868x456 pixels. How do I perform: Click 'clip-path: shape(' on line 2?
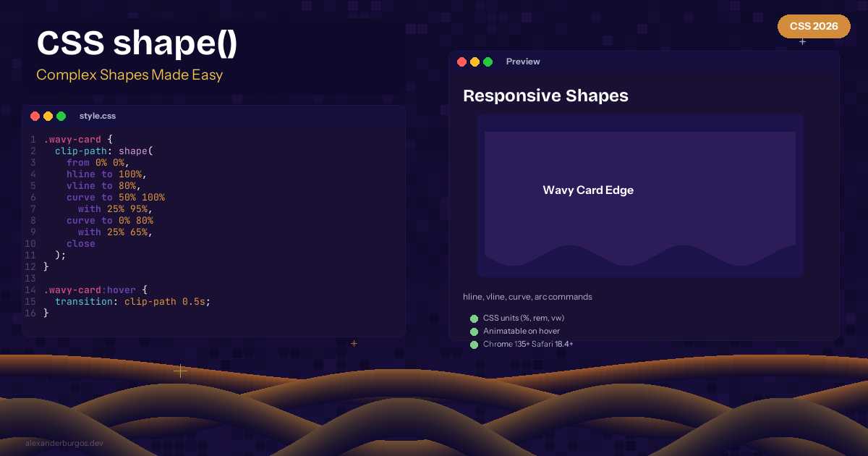[x=104, y=151]
